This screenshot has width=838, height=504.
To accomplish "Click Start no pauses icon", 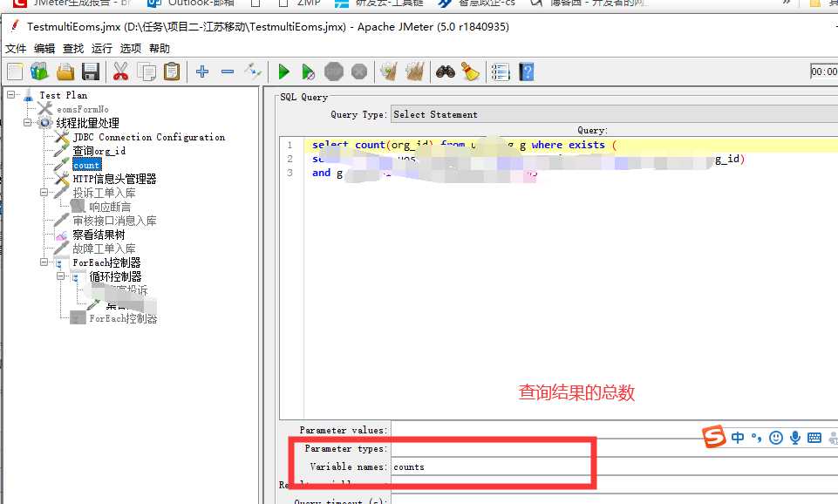I will (x=309, y=72).
